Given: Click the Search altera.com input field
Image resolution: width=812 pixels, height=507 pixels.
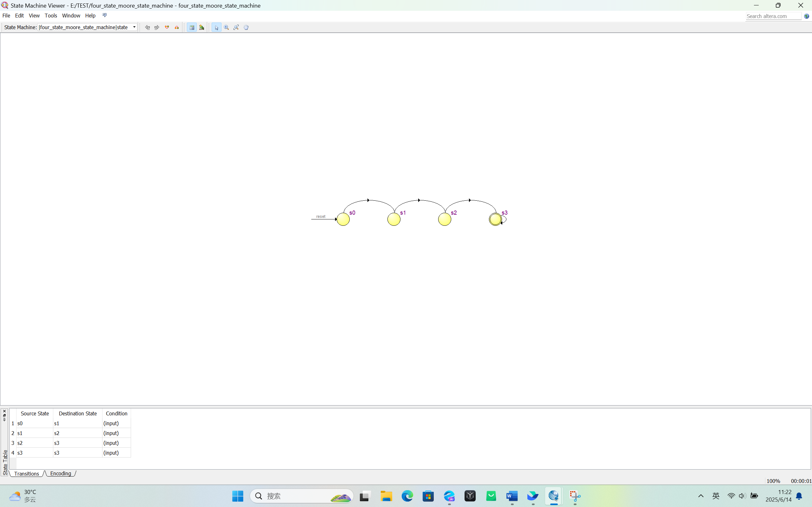Looking at the screenshot, I should [773, 16].
